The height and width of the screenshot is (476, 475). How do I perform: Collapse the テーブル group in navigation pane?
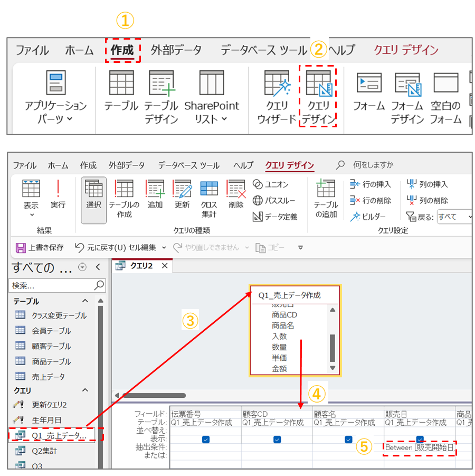tap(85, 301)
